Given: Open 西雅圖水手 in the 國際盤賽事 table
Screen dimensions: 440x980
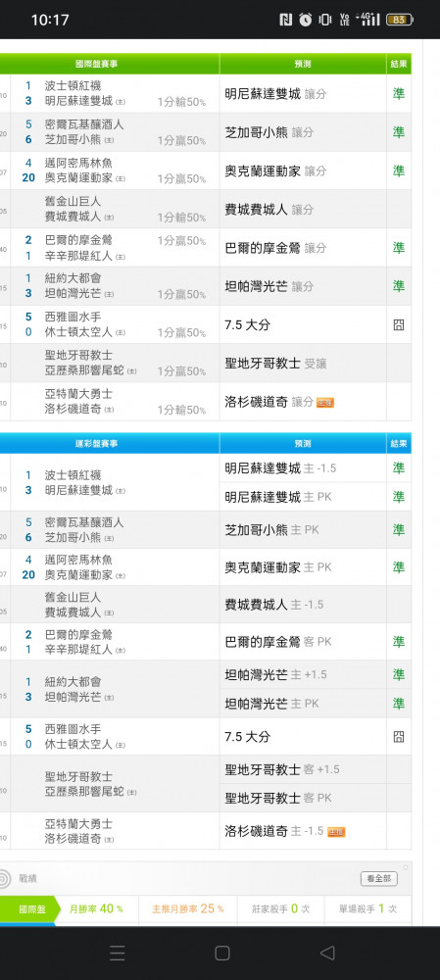Looking at the screenshot, I should (73, 317).
